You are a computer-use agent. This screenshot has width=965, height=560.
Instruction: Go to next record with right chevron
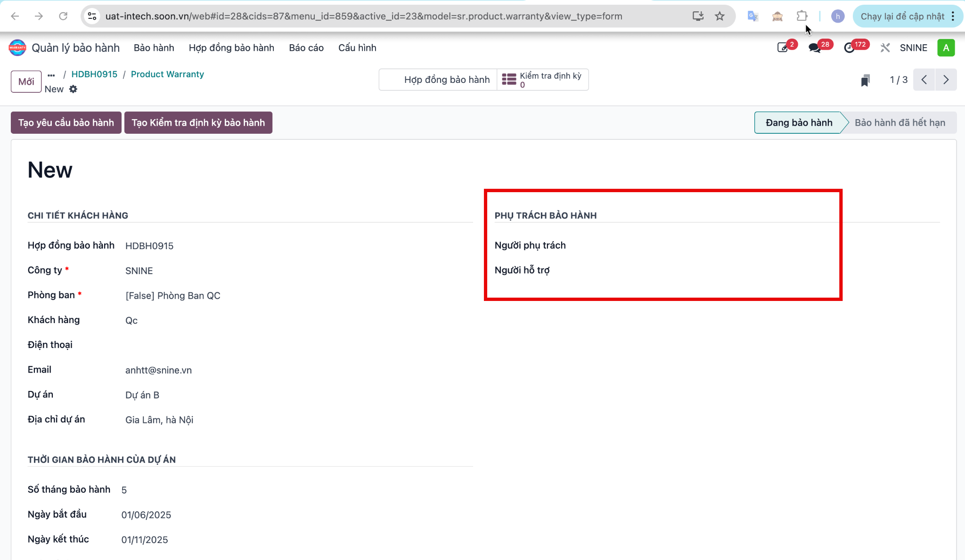click(x=946, y=80)
